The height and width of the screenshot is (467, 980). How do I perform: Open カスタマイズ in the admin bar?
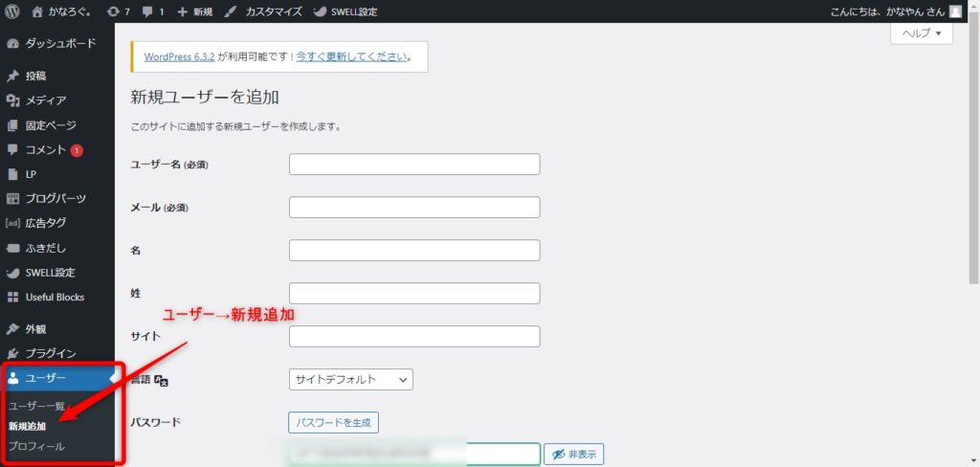click(x=264, y=11)
